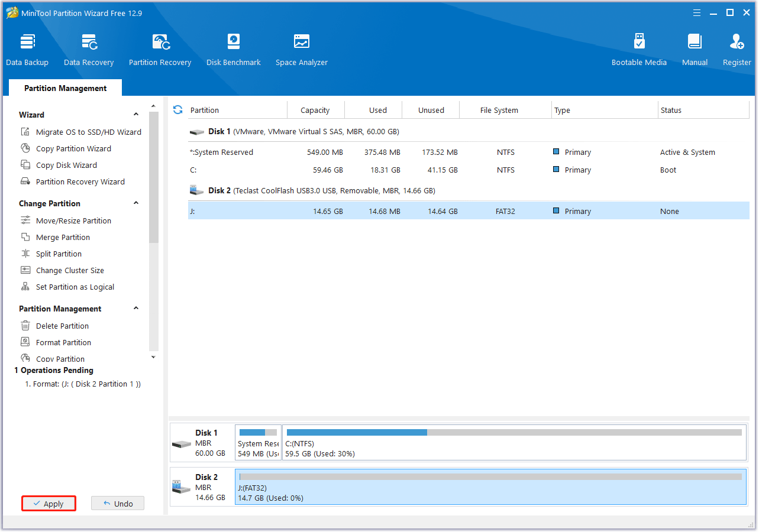Undo the last pending operation
Viewport: 759px width, 532px height.
pyautogui.click(x=118, y=504)
